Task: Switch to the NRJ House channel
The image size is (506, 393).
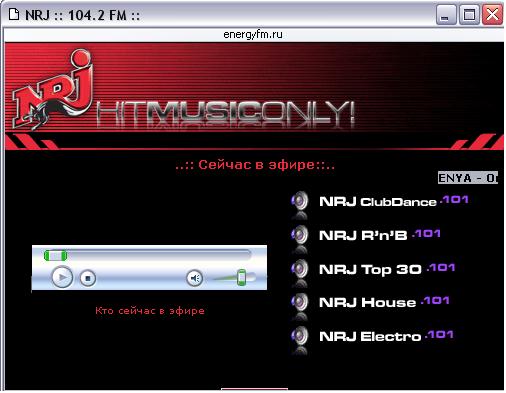Action: tap(384, 302)
